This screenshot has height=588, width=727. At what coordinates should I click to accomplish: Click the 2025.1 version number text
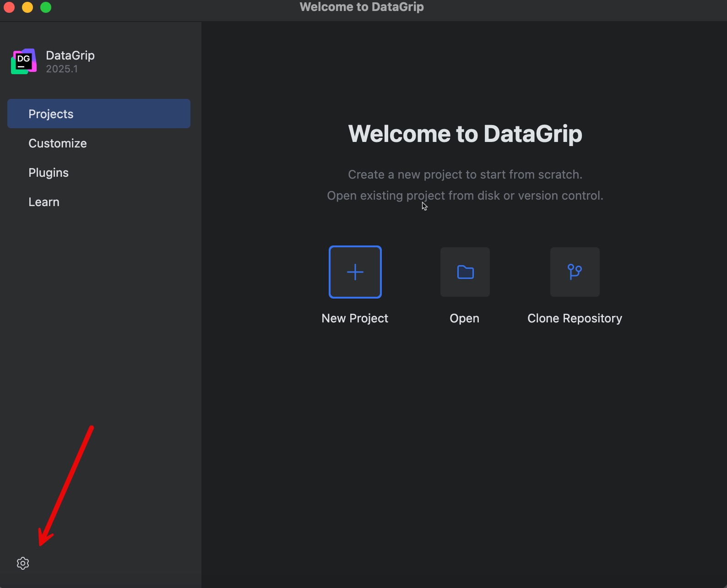[62, 69]
